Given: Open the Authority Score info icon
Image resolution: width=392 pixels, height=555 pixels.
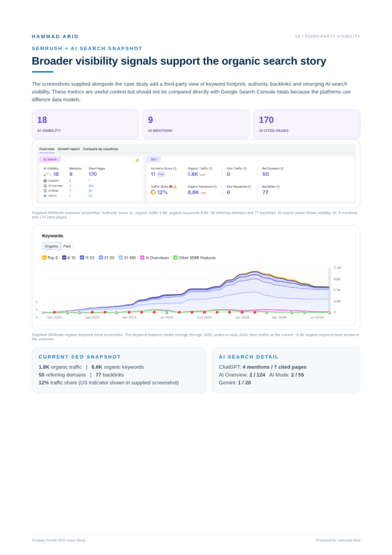Looking at the screenshot, I should click(x=175, y=168).
